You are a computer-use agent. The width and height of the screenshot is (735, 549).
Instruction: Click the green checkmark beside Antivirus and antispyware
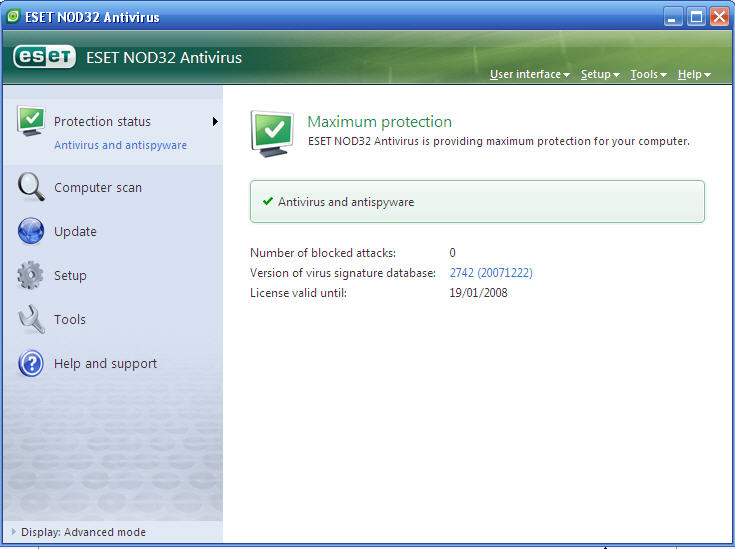[267, 201]
